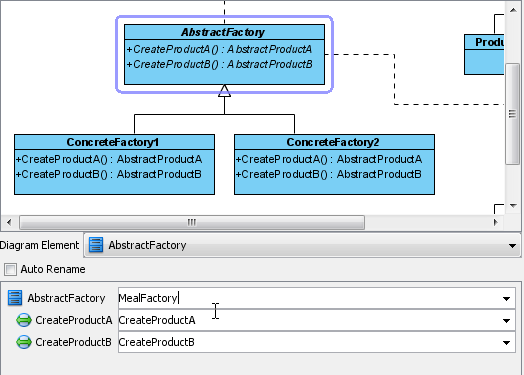Click the class icon beside the AbstractFactory row label
The image size is (524, 375).
point(15,297)
